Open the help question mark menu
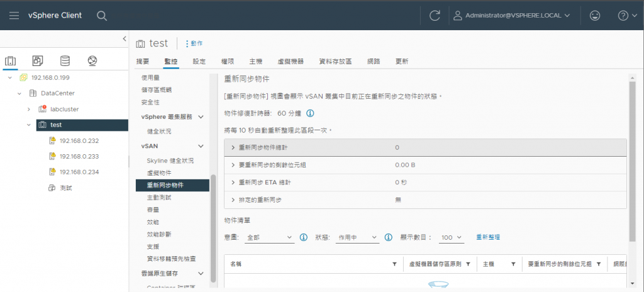644x292 pixels. coord(627,16)
